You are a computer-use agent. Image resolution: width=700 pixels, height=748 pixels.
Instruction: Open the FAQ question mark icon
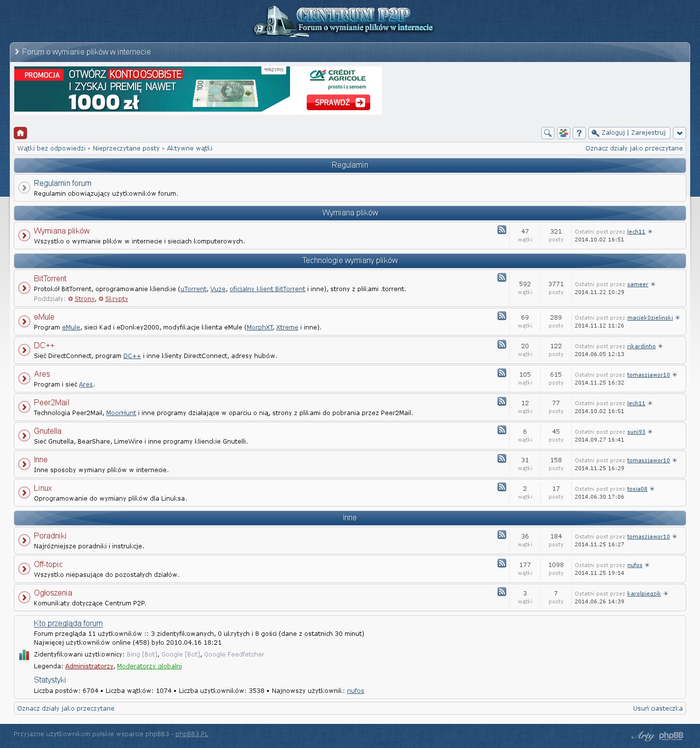click(x=579, y=133)
